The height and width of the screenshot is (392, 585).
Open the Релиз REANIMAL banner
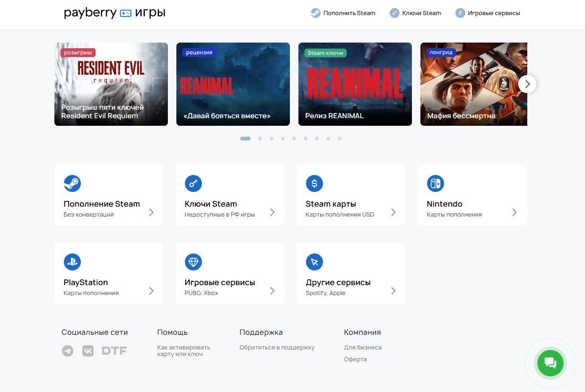point(355,84)
